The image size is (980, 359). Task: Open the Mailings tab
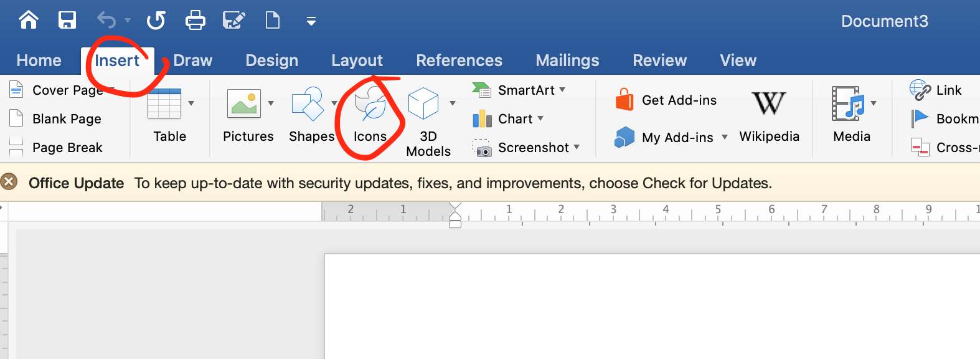pos(567,60)
